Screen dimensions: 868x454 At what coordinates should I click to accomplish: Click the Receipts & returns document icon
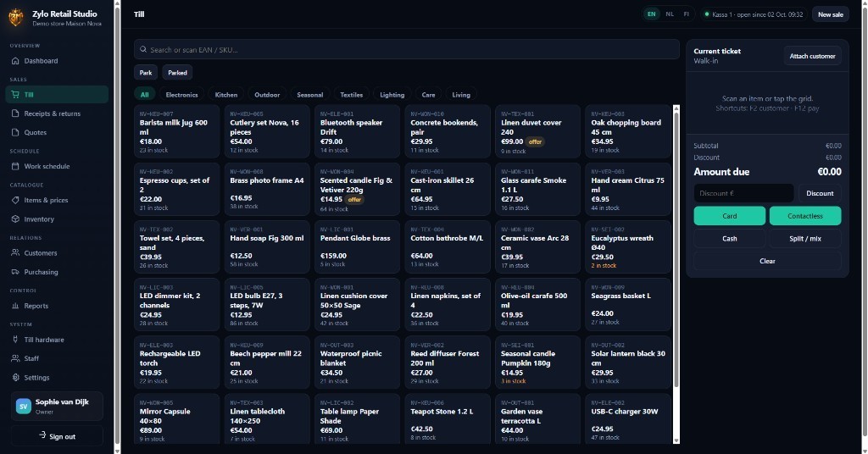pyautogui.click(x=15, y=113)
